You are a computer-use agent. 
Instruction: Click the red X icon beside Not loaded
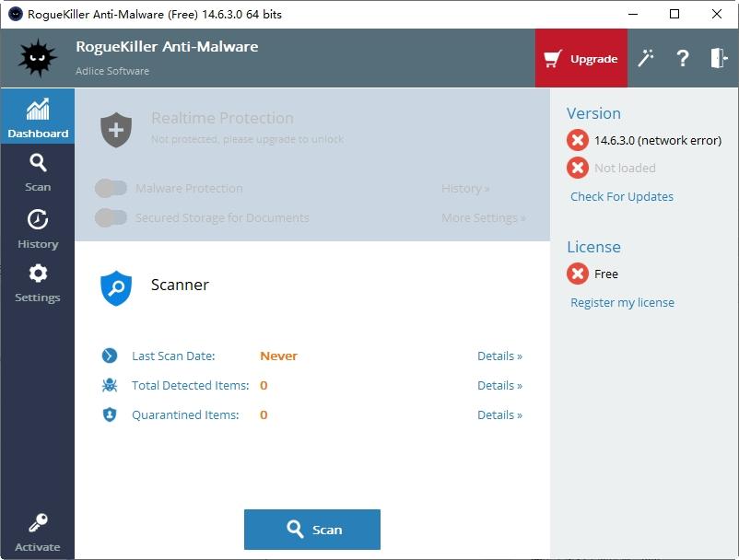(x=578, y=168)
